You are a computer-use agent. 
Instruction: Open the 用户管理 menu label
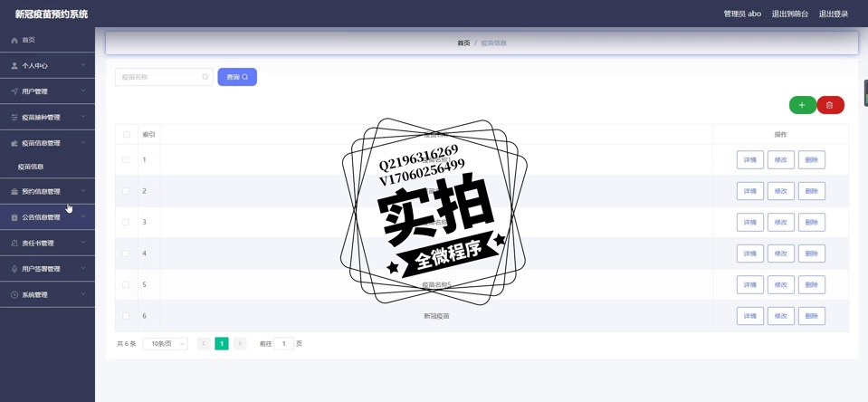tap(35, 91)
